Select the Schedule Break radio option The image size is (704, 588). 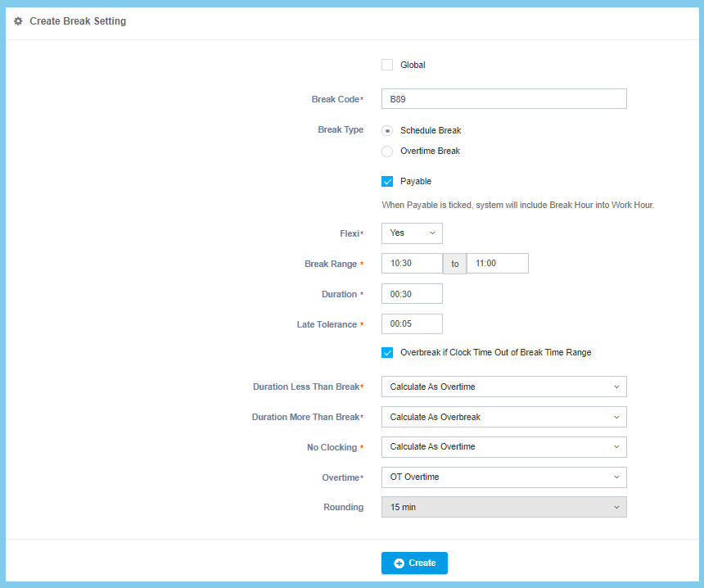click(387, 130)
